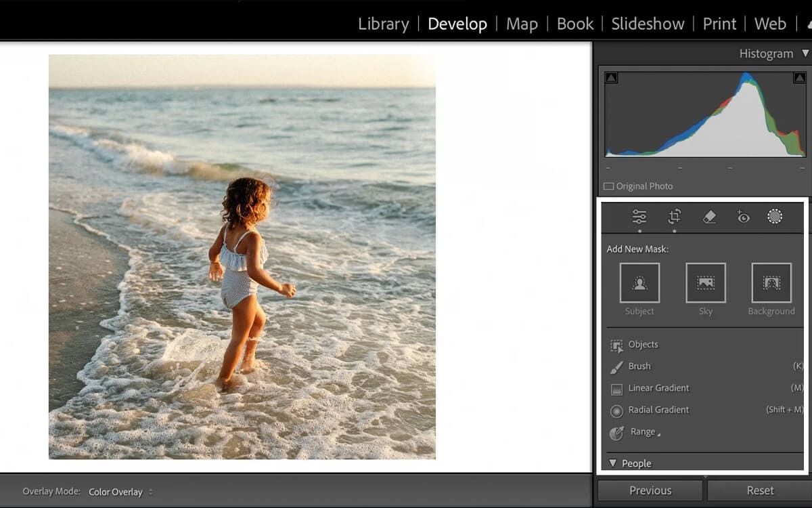The height and width of the screenshot is (508, 812).
Task: Switch to the Library module
Action: tap(383, 24)
